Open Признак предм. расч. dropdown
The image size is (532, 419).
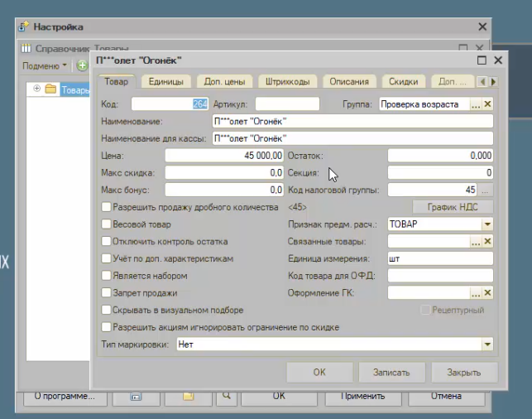click(x=486, y=224)
